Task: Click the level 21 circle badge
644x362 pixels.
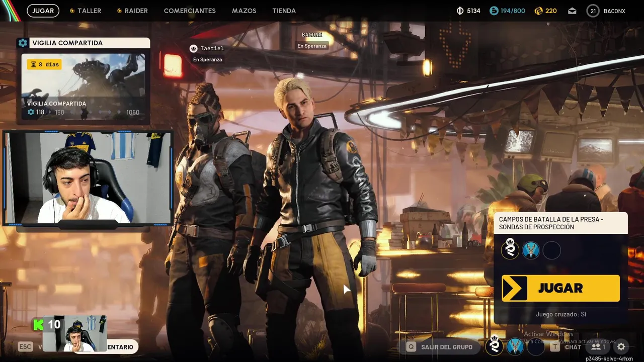Action: [593, 11]
